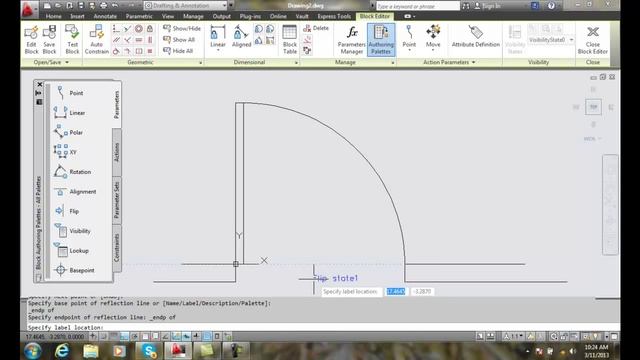
Task: Add a Linear dimensional constraint
Action: click(x=218, y=37)
